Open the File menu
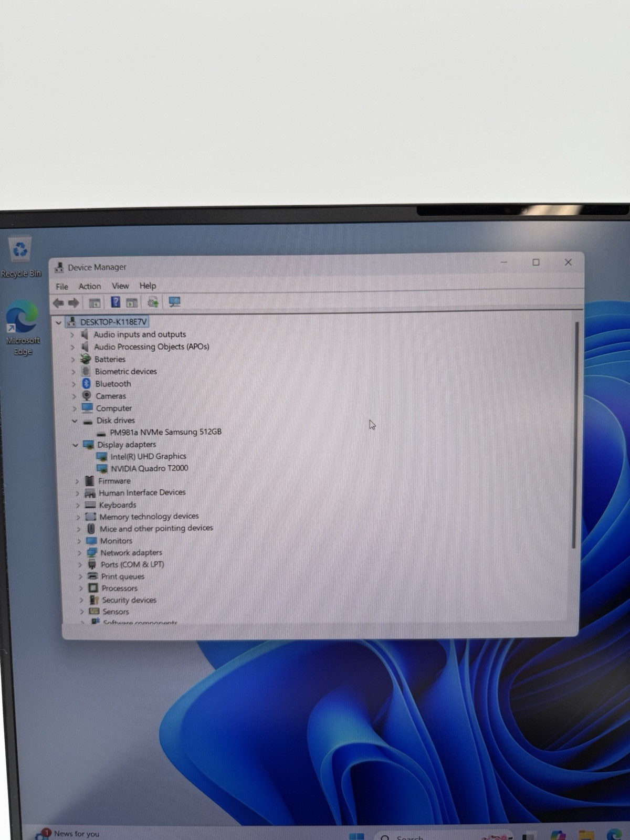Screen dimensions: 630x840 coord(62,287)
